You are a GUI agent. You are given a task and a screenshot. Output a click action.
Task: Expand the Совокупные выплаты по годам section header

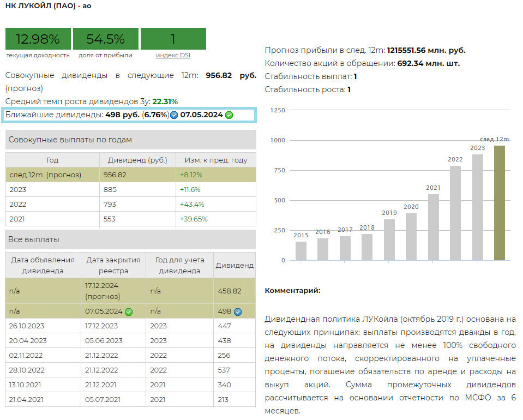(x=130, y=140)
